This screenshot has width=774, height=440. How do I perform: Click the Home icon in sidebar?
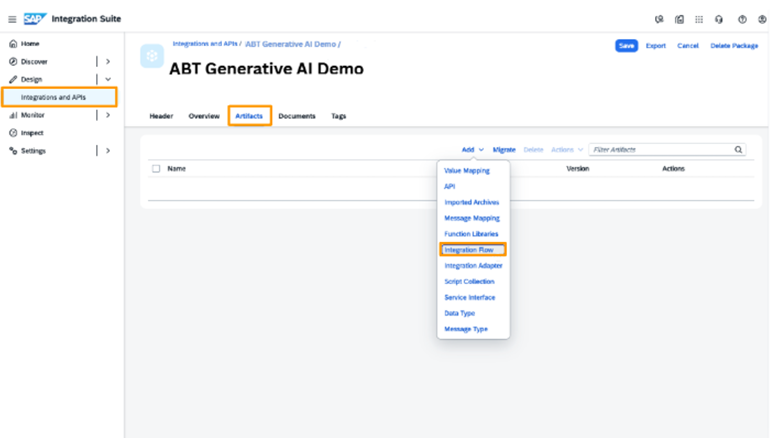coord(13,43)
